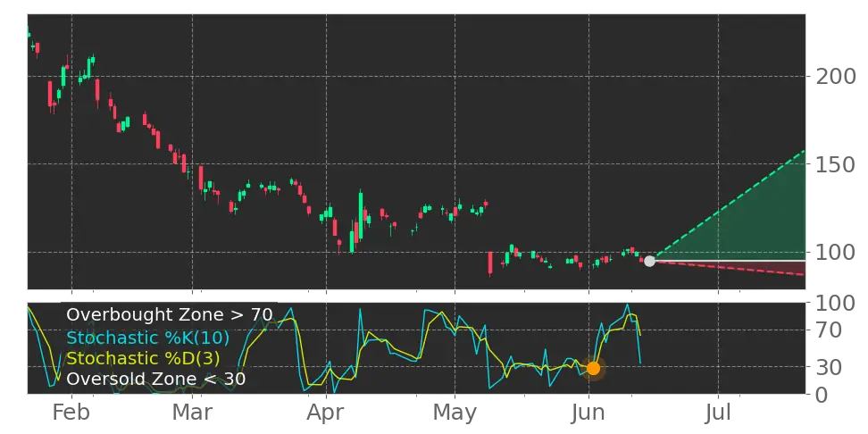Click the 'Feb' x-axis label
Viewport: 868px width, 434px height.
(x=71, y=413)
